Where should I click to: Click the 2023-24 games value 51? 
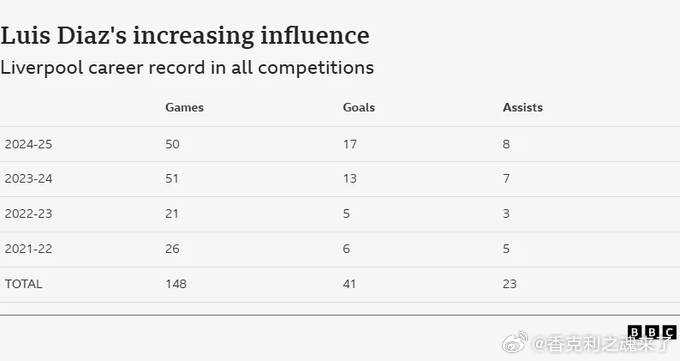coord(172,178)
